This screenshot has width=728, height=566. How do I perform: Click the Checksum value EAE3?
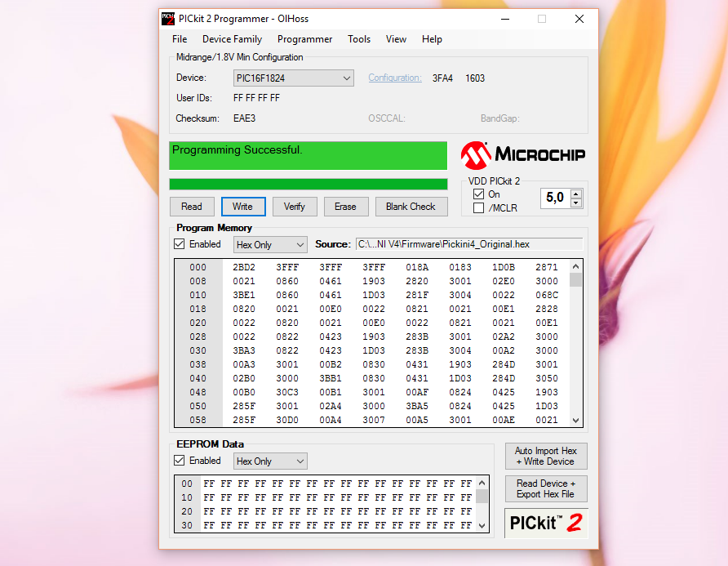tap(245, 118)
